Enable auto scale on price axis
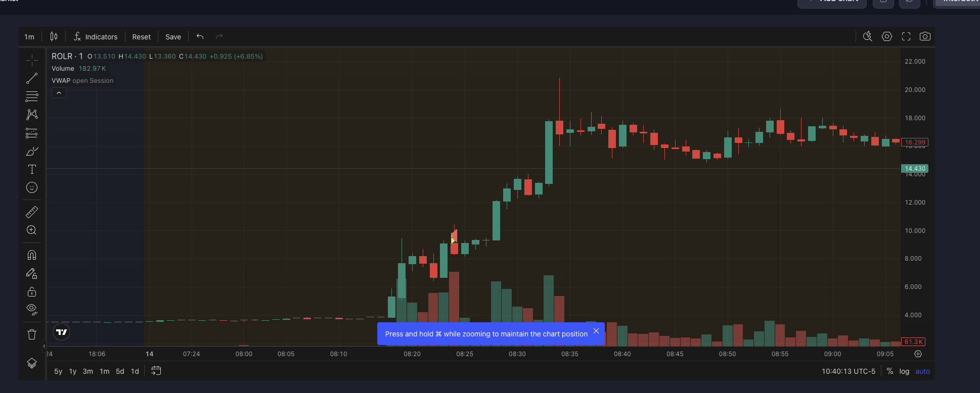The height and width of the screenshot is (393, 980). pos(922,371)
